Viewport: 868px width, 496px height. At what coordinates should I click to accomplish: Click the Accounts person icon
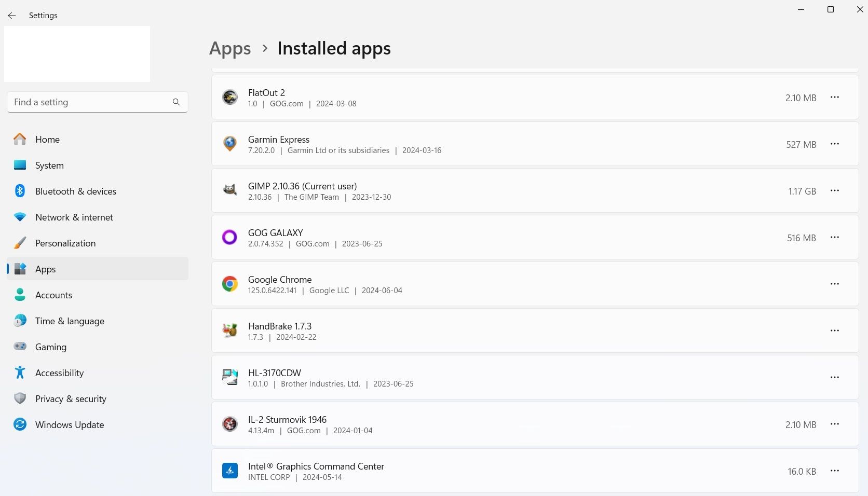point(20,295)
